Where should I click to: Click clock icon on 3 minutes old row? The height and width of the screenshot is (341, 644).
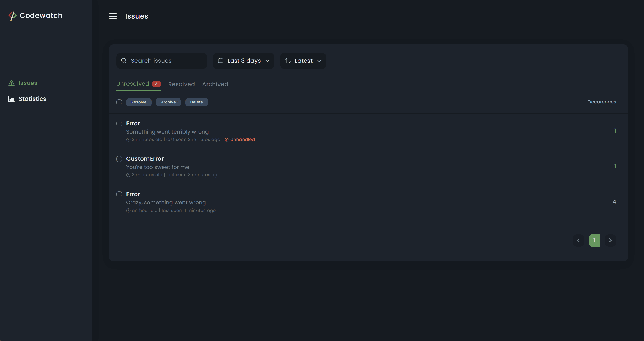[x=128, y=175]
